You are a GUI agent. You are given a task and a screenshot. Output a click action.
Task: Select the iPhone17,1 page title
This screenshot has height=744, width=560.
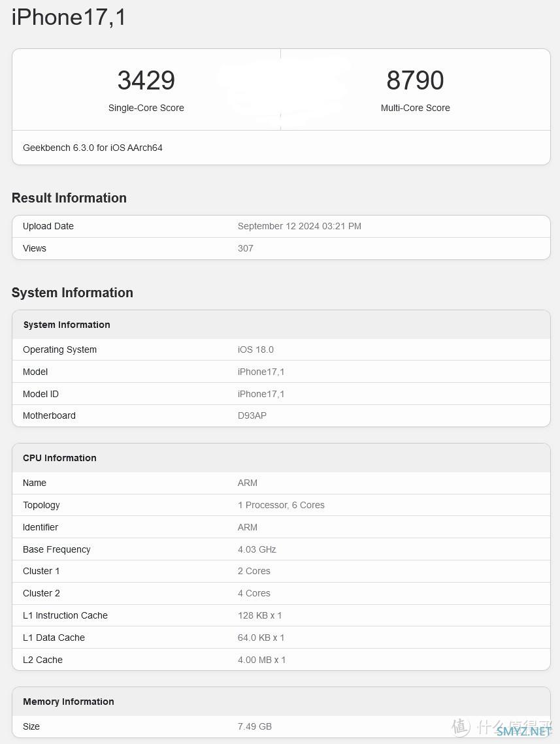[69, 18]
